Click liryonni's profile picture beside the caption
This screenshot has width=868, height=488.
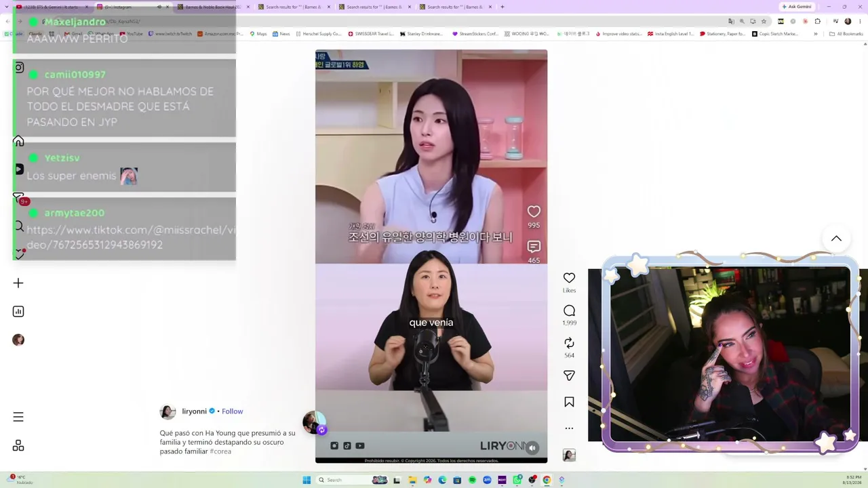coord(167,411)
